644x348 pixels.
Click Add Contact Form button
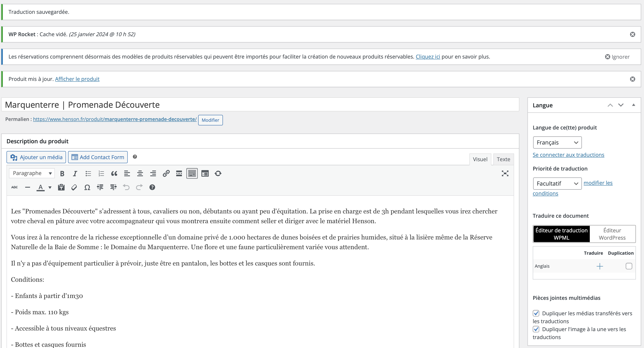coord(98,157)
